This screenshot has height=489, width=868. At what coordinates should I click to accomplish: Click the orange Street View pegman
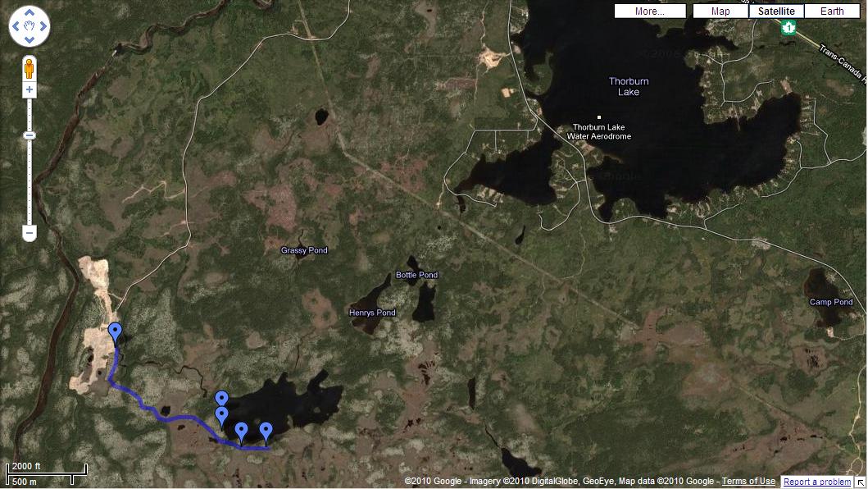pos(30,66)
